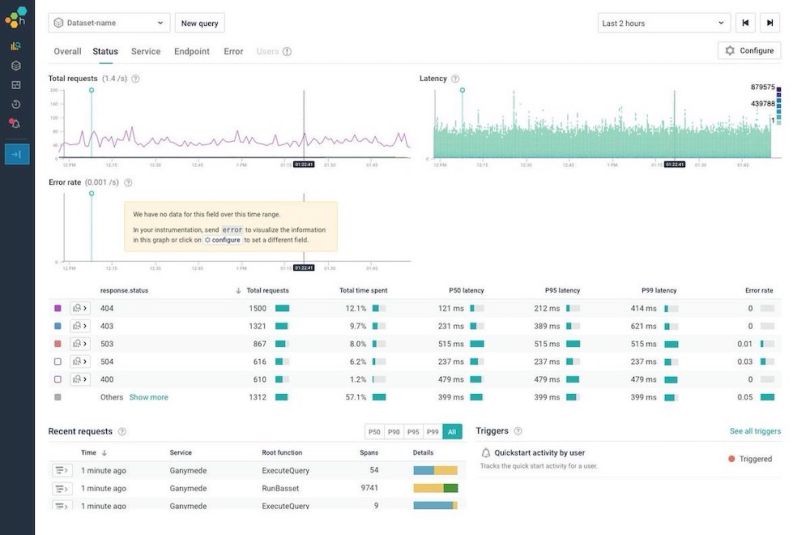This screenshot has width=810, height=535.
Task: Jump to latest time range arrow
Action: click(x=770, y=23)
